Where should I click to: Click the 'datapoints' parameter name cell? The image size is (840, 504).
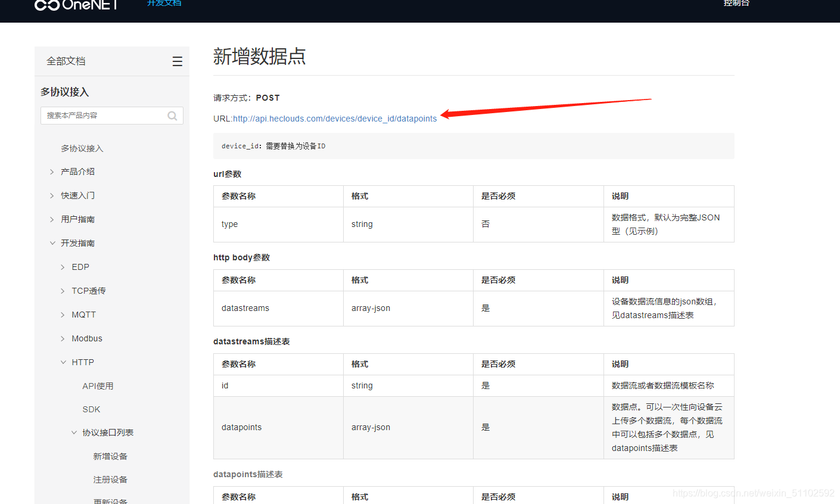tap(278, 428)
